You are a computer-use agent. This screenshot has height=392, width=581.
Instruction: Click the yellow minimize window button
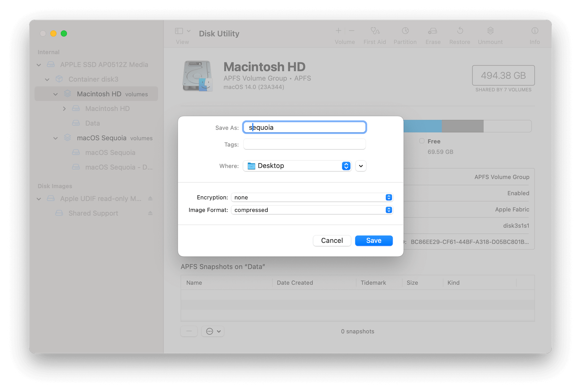point(53,33)
